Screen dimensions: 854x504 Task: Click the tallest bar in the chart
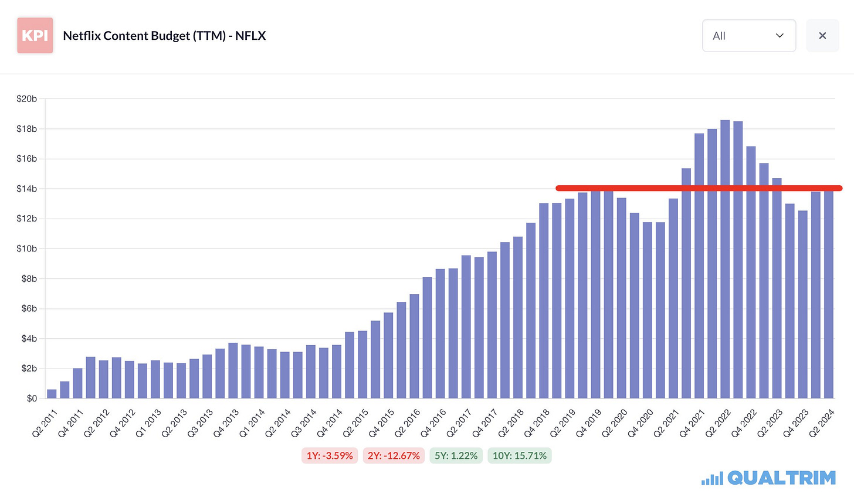pos(725,259)
